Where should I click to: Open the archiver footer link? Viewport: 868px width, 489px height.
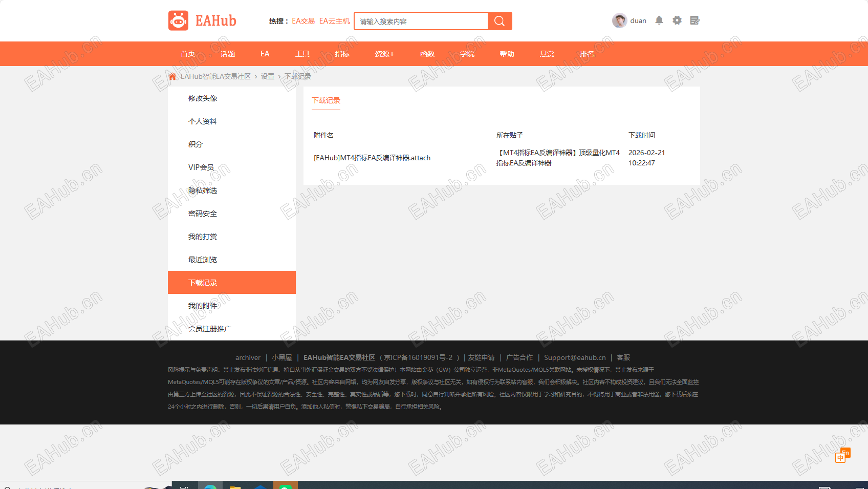click(x=248, y=357)
